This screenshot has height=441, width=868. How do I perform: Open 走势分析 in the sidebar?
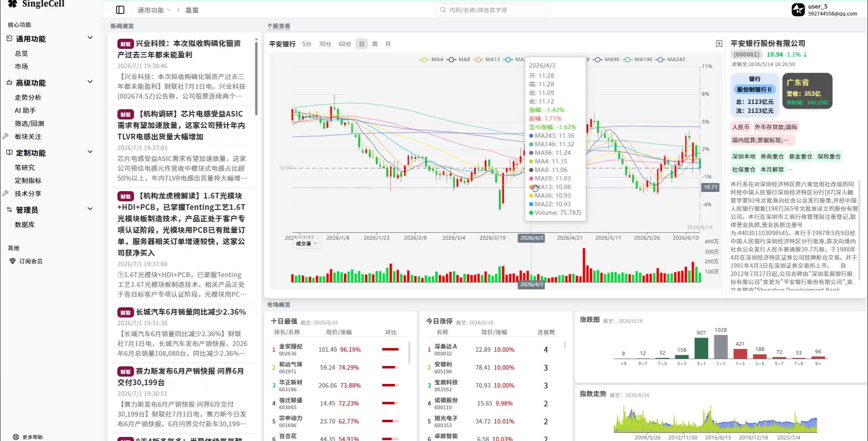pyautogui.click(x=28, y=97)
